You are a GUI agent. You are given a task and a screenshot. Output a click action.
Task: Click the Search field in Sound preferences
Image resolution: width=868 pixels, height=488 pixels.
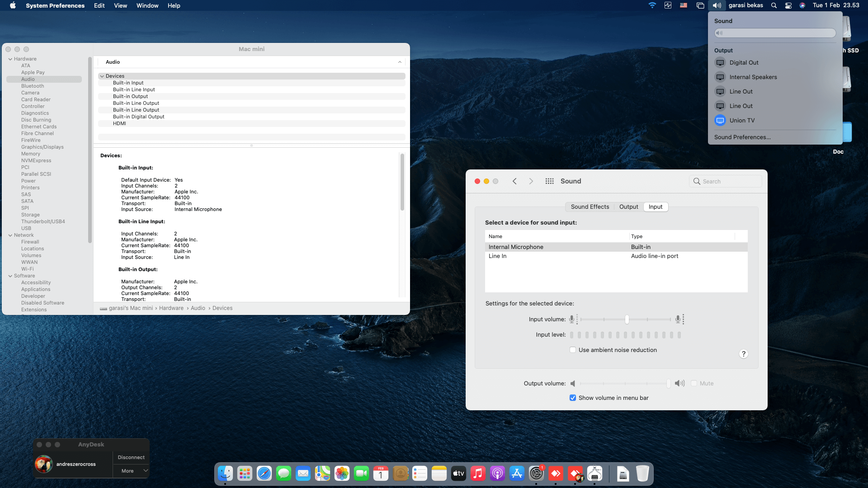725,181
